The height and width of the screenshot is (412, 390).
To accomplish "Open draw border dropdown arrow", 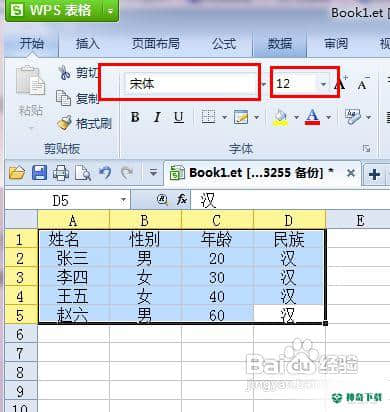I will point(257,117).
